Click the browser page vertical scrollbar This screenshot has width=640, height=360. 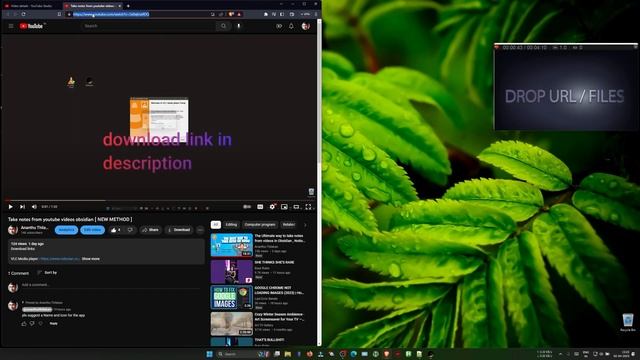[319, 90]
